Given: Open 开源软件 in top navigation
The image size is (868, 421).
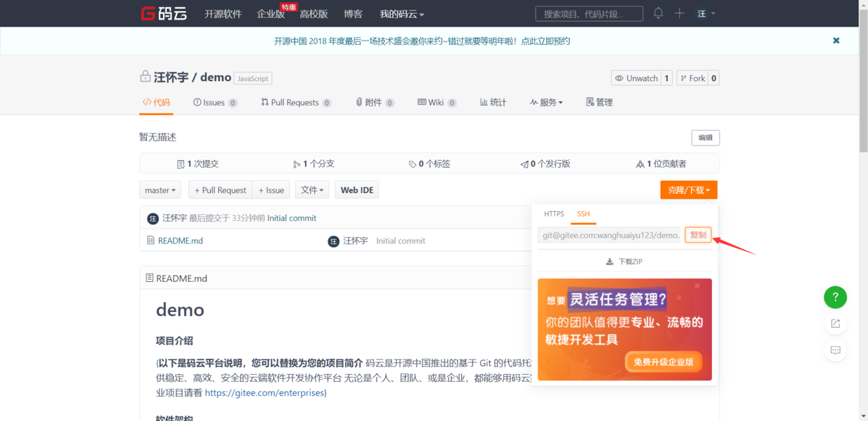Looking at the screenshot, I should tap(223, 14).
